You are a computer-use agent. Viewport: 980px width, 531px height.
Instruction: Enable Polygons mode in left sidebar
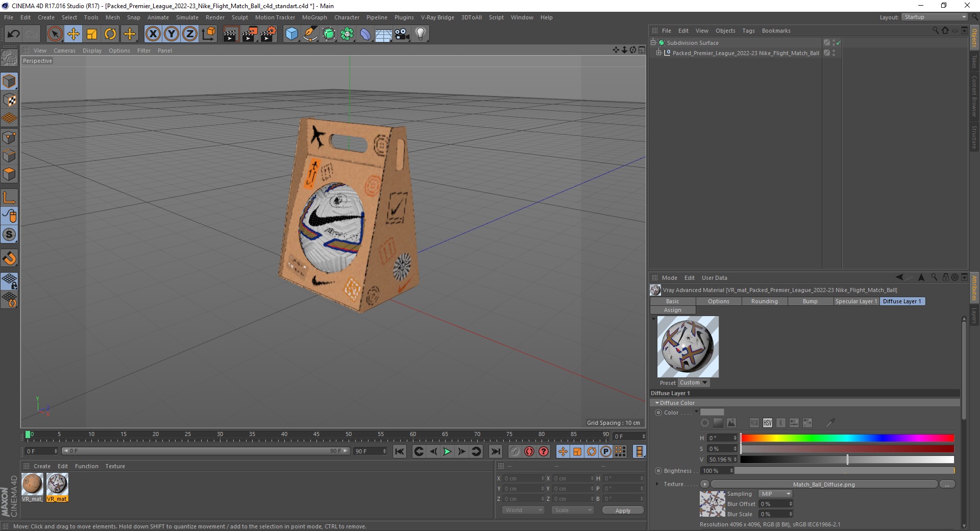click(x=9, y=174)
